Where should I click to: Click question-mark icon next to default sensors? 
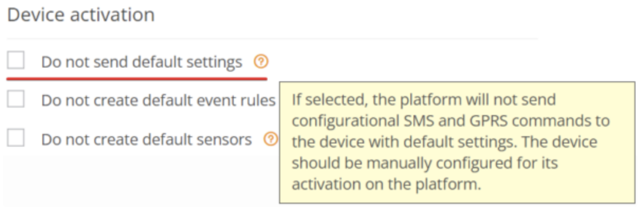click(x=271, y=139)
